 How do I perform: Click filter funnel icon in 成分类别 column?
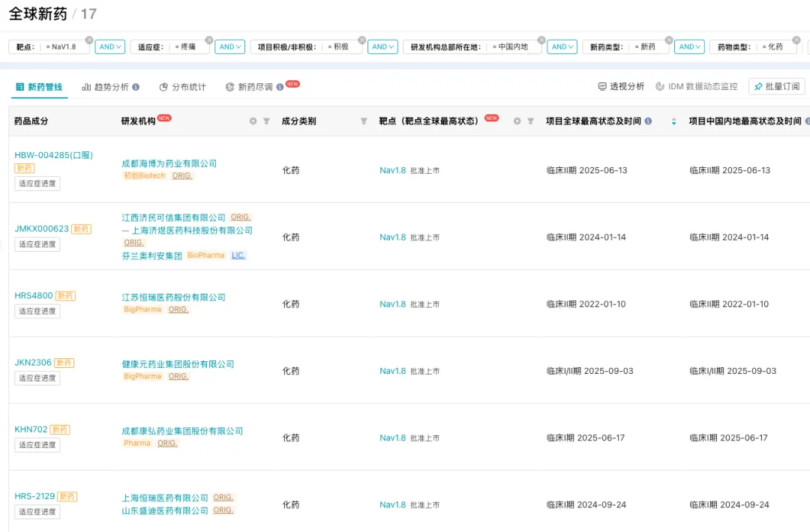[x=364, y=121]
